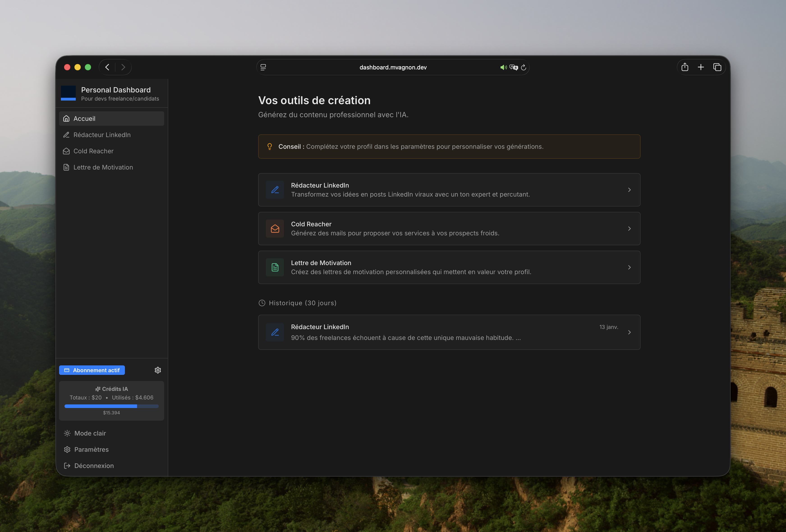Open the settings gear beside Abonnement actif
This screenshot has height=532, width=786.
(x=158, y=370)
